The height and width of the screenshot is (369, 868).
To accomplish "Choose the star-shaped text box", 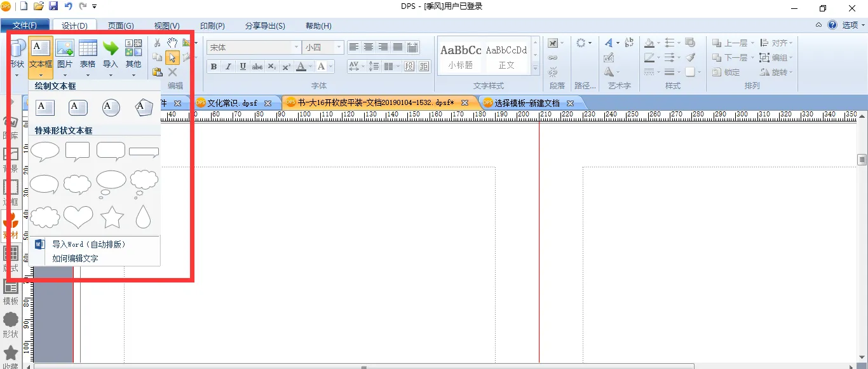I will [x=112, y=217].
